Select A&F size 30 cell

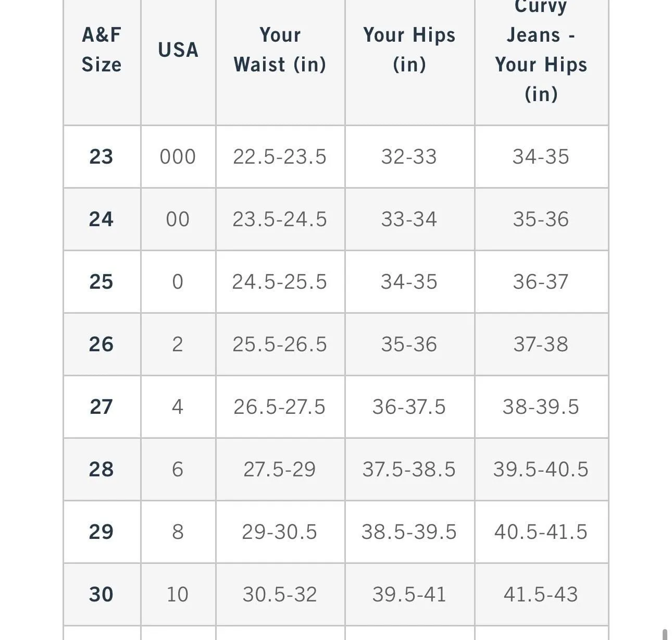[102, 594]
